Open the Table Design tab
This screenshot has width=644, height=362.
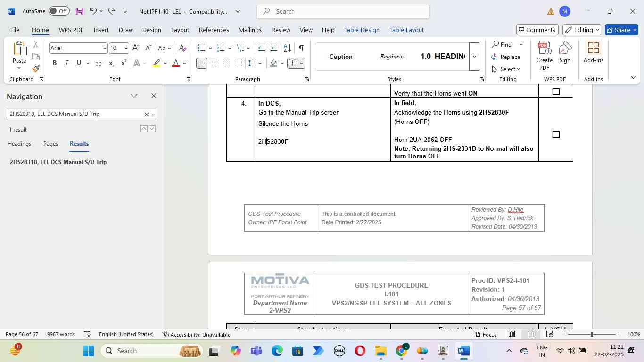tap(362, 30)
